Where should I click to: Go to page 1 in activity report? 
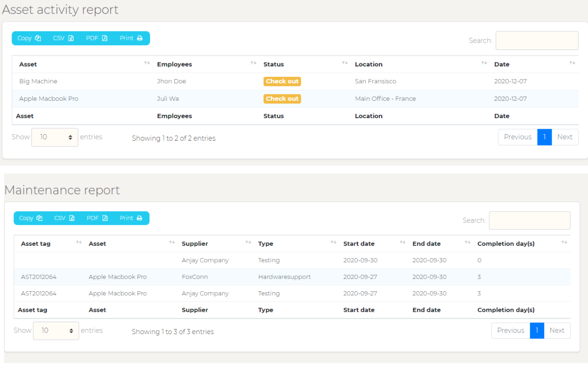544,137
